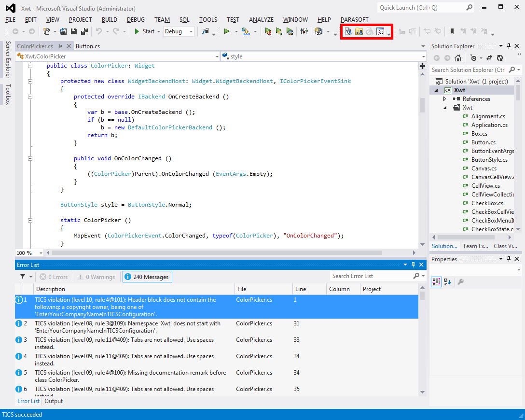
Task: Click the first TICS toolbar icon
Action: point(348,31)
